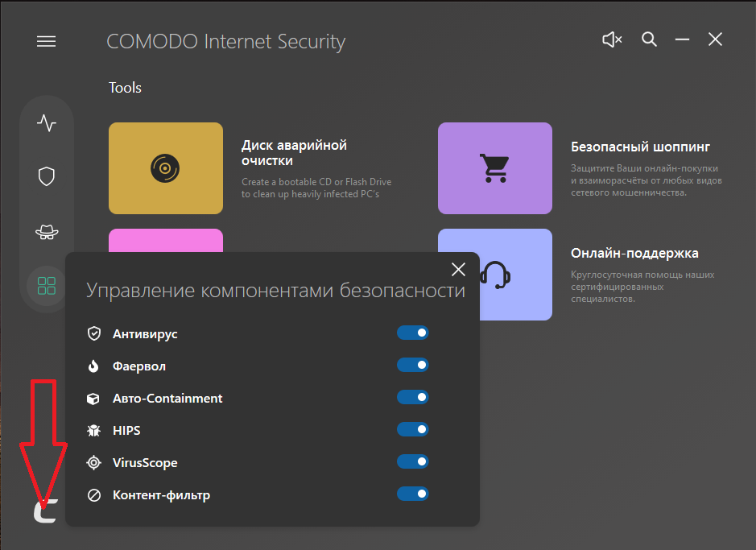Close the security components popup
This screenshot has height=550, width=756.
coord(458,269)
